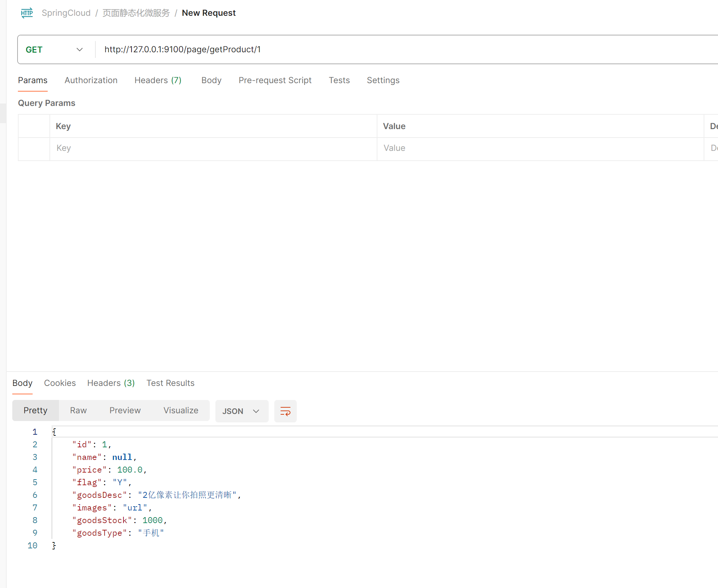Select the response Body tab
The height and width of the screenshot is (588, 718).
tap(22, 383)
